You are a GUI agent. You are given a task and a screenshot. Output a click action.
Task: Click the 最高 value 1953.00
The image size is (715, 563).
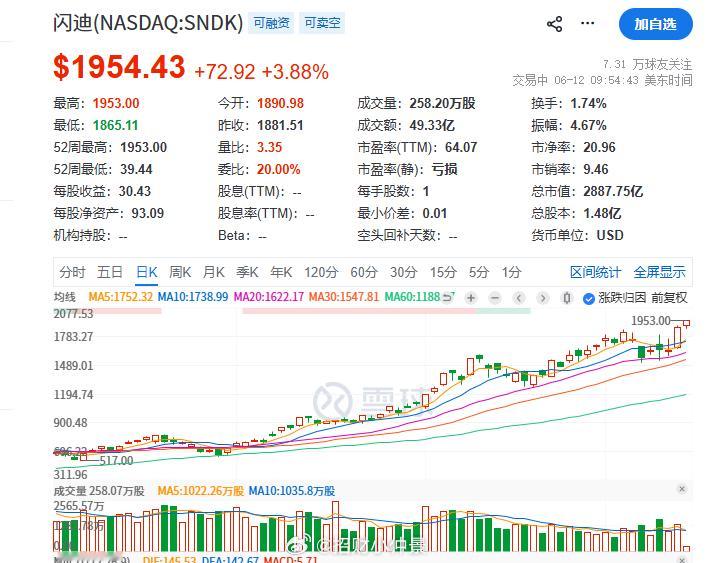pyautogui.click(x=116, y=103)
